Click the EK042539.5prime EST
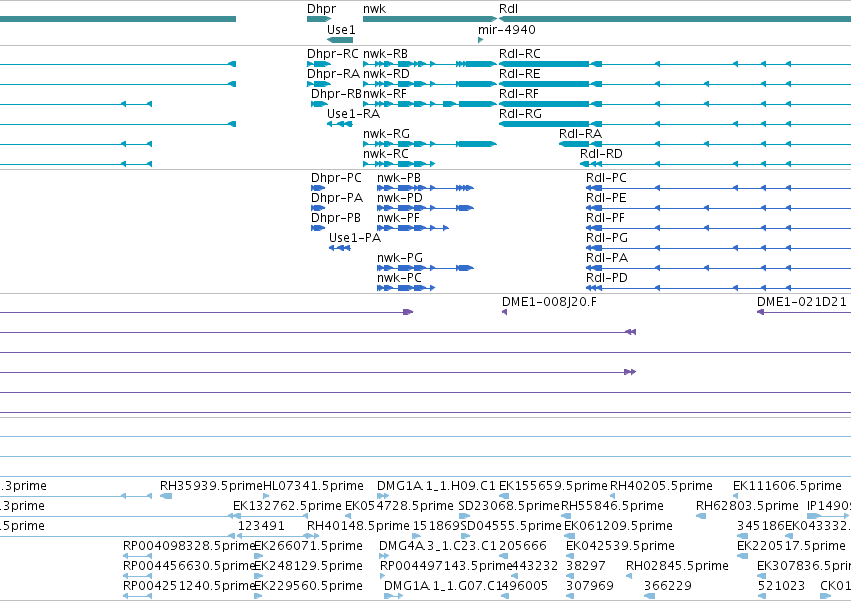The image size is (851, 601). 570,556
